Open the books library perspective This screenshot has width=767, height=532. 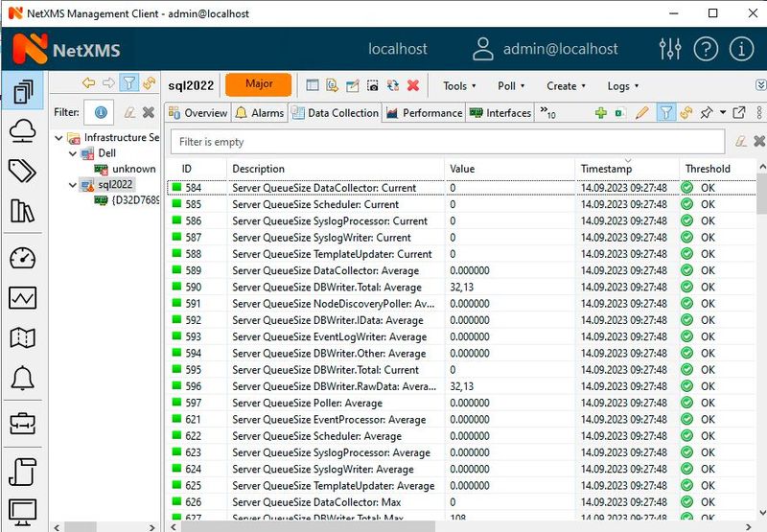point(22,211)
